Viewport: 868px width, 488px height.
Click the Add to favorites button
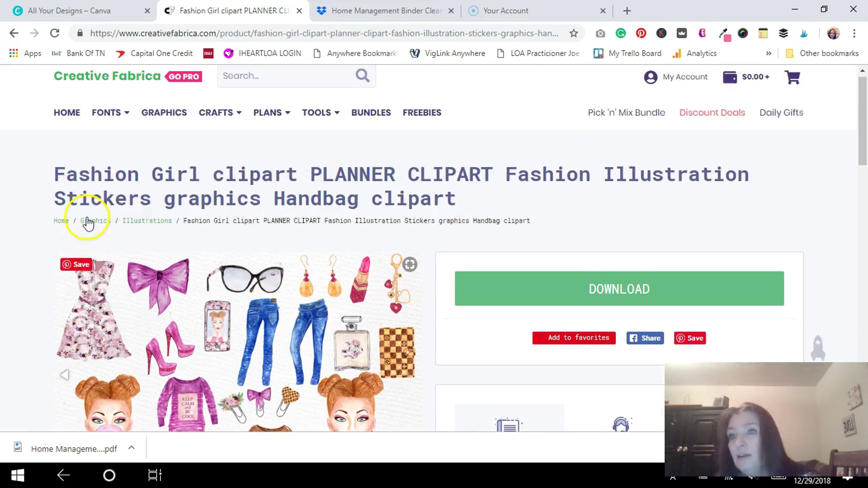pyautogui.click(x=574, y=338)
